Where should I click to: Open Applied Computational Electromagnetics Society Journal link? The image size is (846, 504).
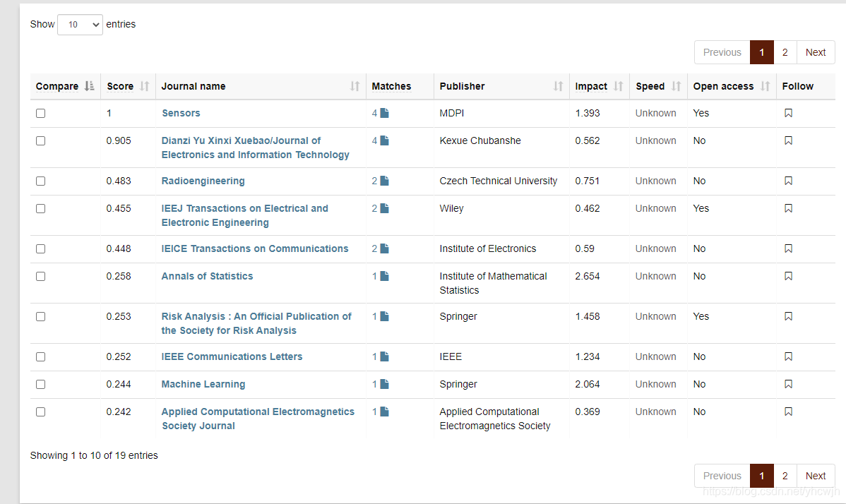[x=258, y=419]
